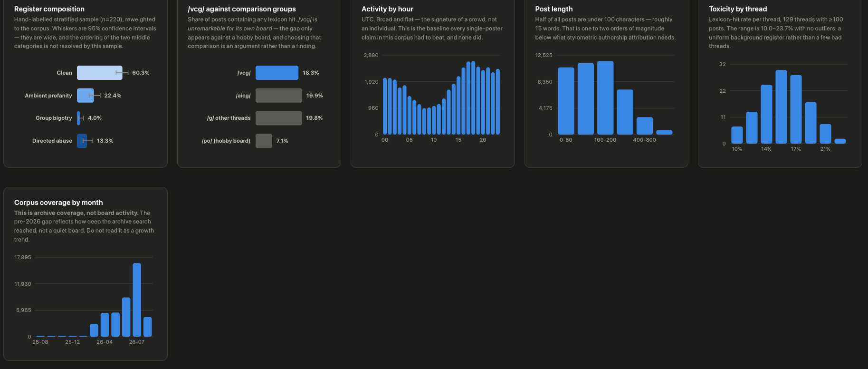The width and height of the screenshot is (868, 369).
Task: Click bold text "This is archive coverage, not board activity."
Action: point(76,213)
